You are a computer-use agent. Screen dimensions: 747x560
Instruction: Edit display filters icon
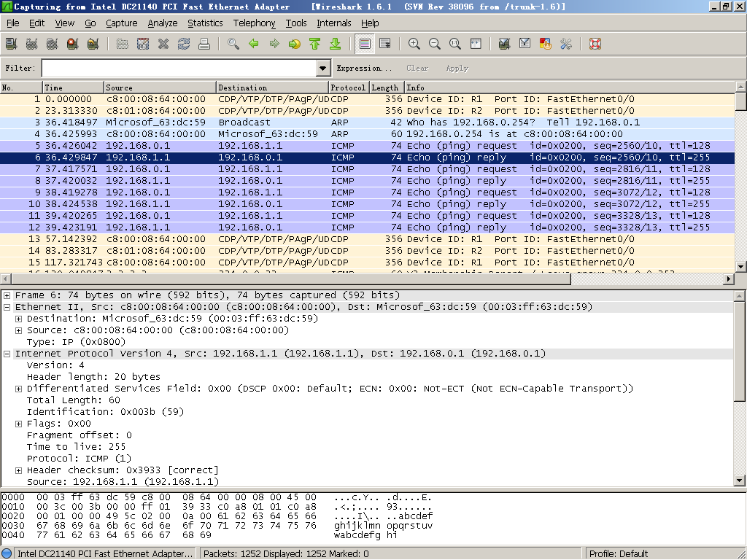point(525,44)
